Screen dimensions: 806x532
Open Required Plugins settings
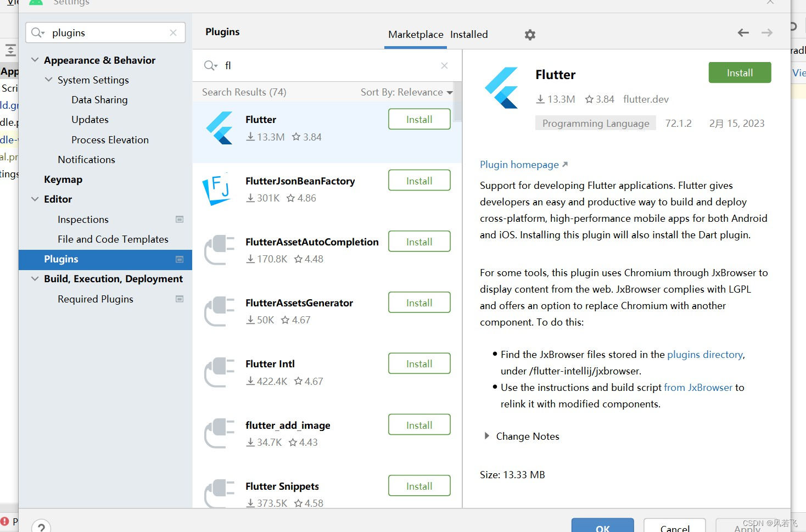96,299
